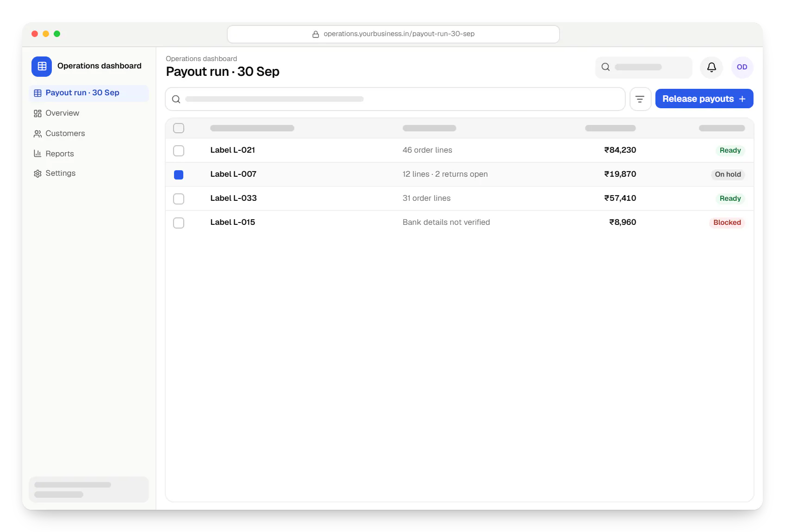785x532 pixels.
Task: Open Payout run · 30 Sep in the sidebar
Action: pyautogui.click(x=89, y=93)
